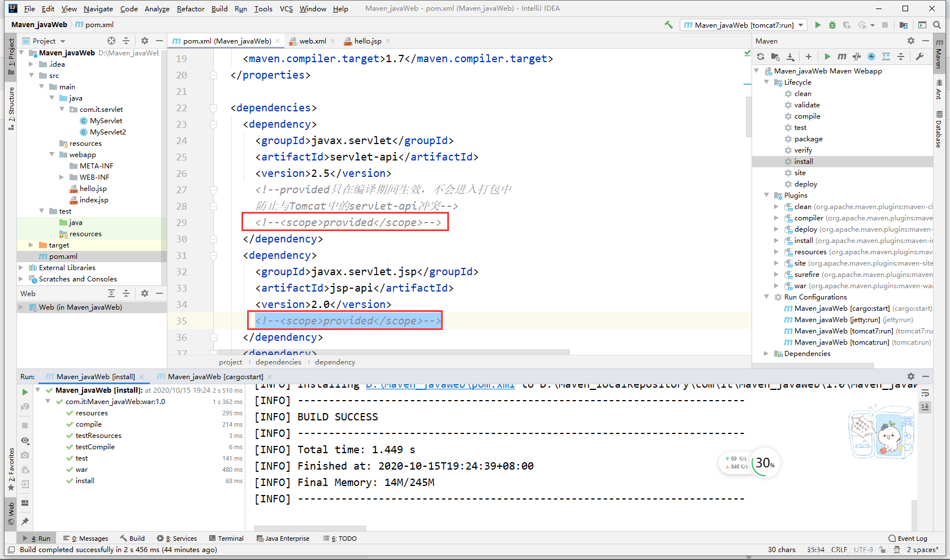
Task: Toggle Maven Offline Mode lightning icon
Action: [871, 57]
